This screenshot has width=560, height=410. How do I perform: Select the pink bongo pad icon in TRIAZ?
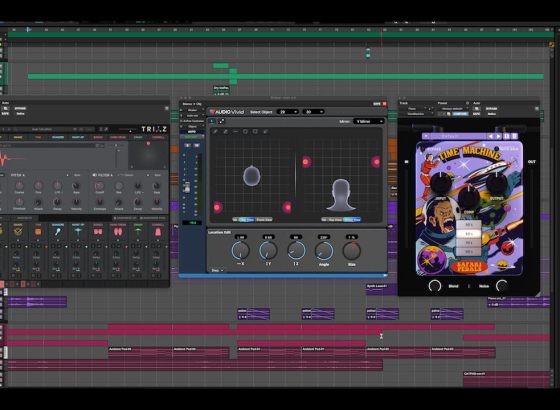coord(98,231)
